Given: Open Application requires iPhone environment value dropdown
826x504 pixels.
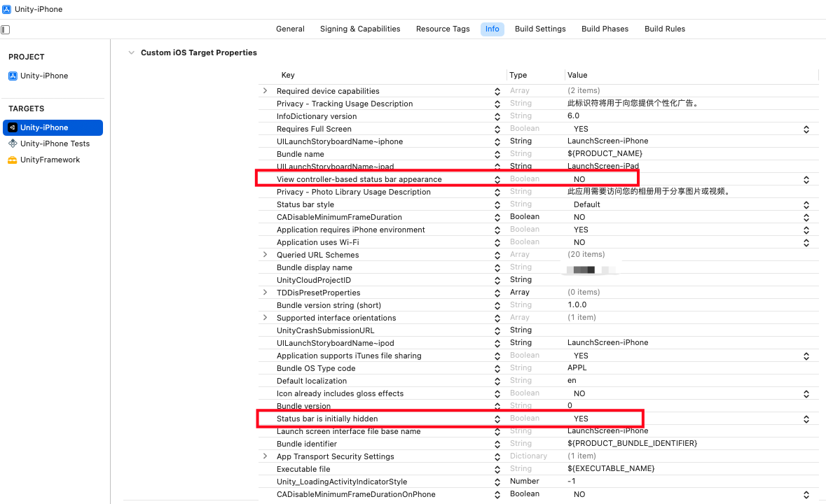Looking at the screenshot, I should click(x=806, y=230).
